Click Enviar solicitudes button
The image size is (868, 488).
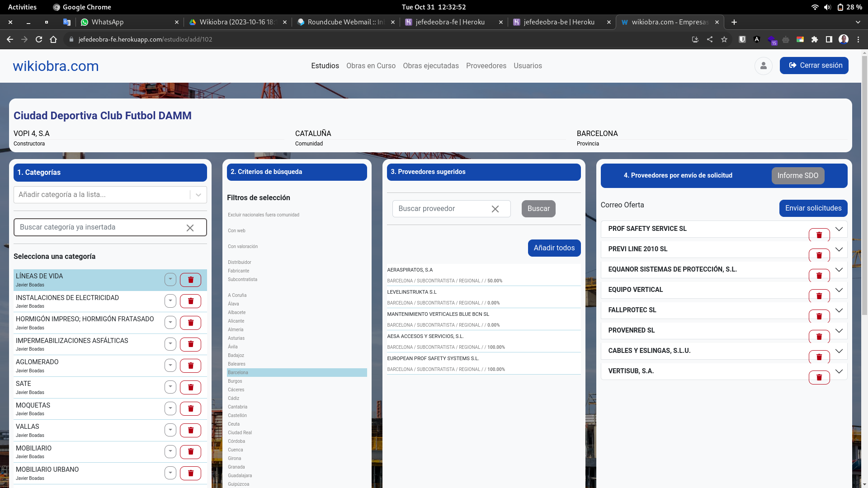813,208
